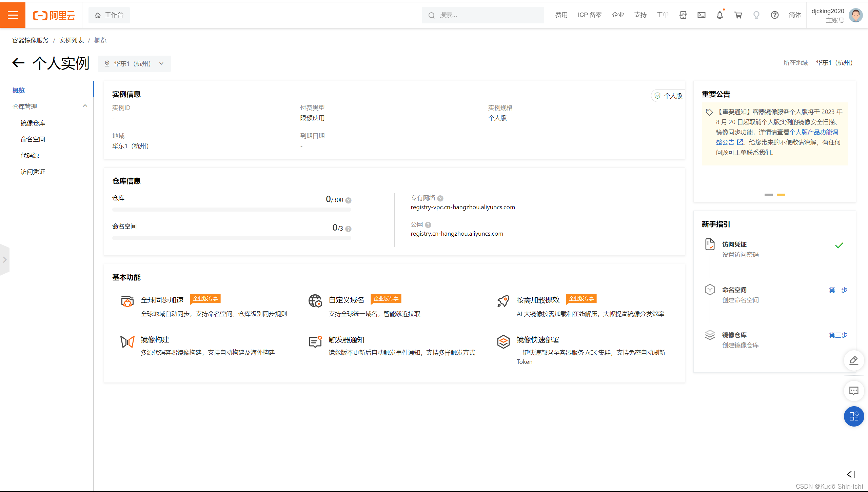Click the blue floating apps grid button

(x=853, y=416)
